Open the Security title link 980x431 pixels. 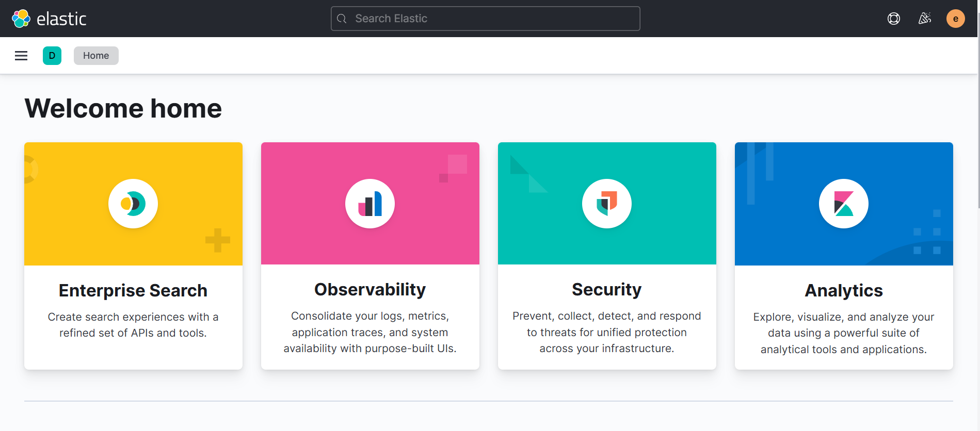pyautogui.click(x=607, y=289)
